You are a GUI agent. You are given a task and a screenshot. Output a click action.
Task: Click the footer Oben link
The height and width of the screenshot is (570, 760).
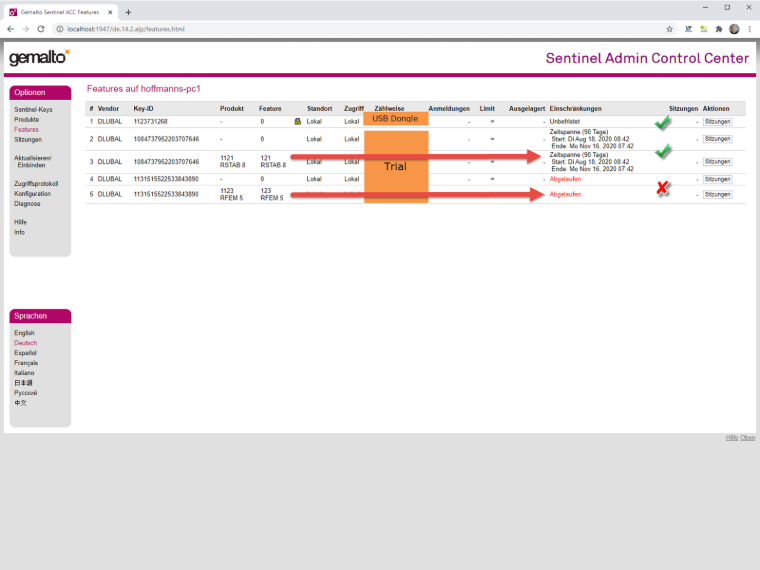point(747,438)
